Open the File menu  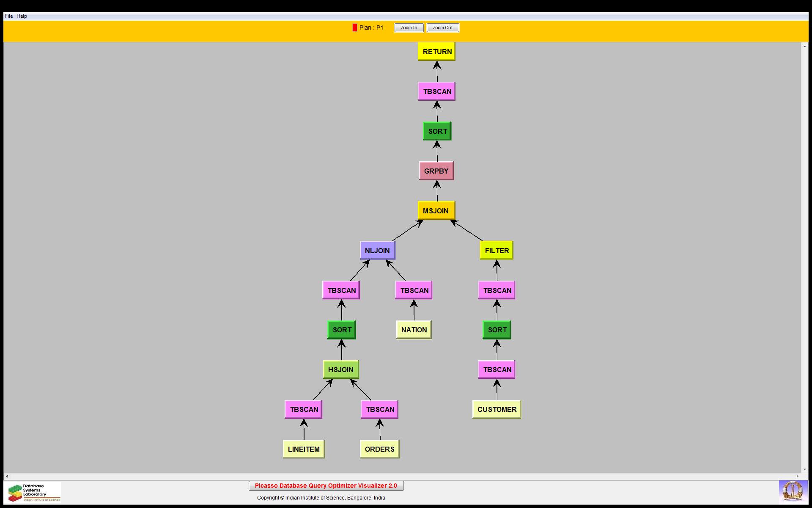point(8,16)
